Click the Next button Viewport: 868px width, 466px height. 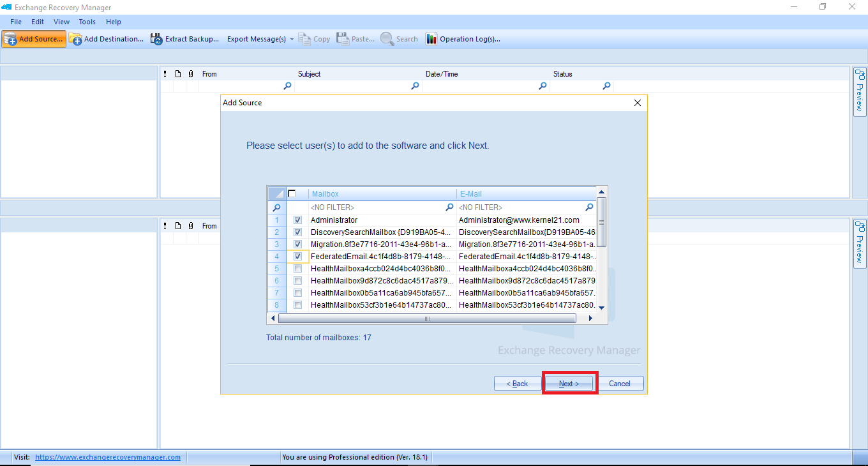[x=569, y=384]
